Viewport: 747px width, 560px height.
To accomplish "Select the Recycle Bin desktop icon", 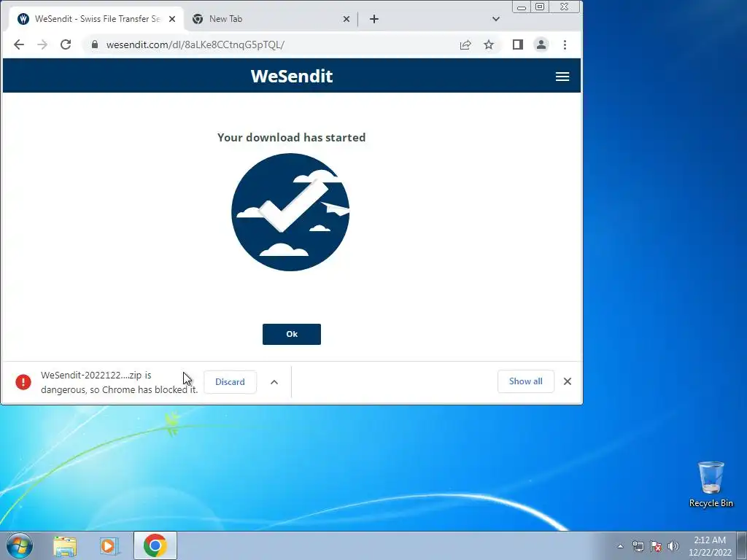I will click(x=711, y=484).
